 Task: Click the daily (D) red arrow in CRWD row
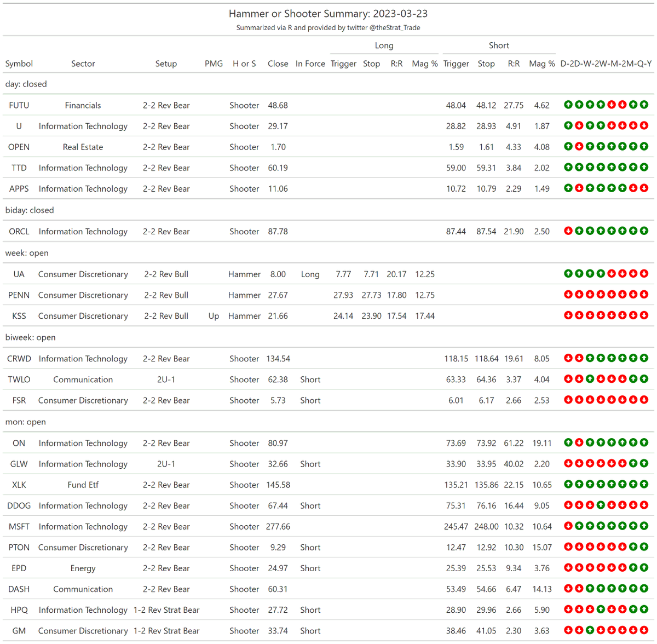pos(568,358)
